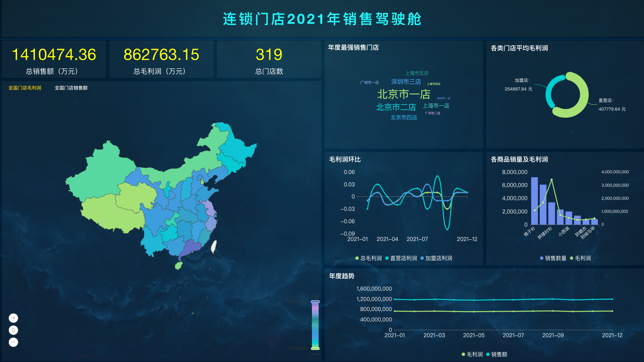The width and height of the screenshot is (644, 362).
Task: Switch to the 全国门店销售额 tab
Action: click(71, 88)
